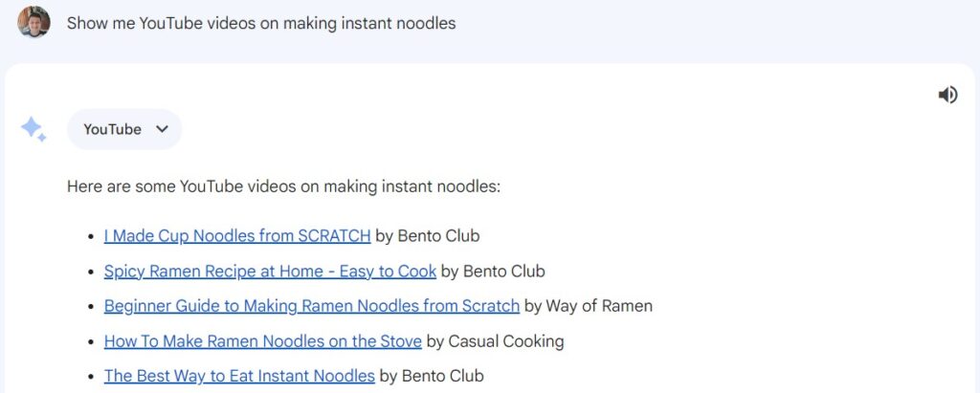
Task: Click the bullet before the Spicy Ramen link
Action: tap(92, 272)
